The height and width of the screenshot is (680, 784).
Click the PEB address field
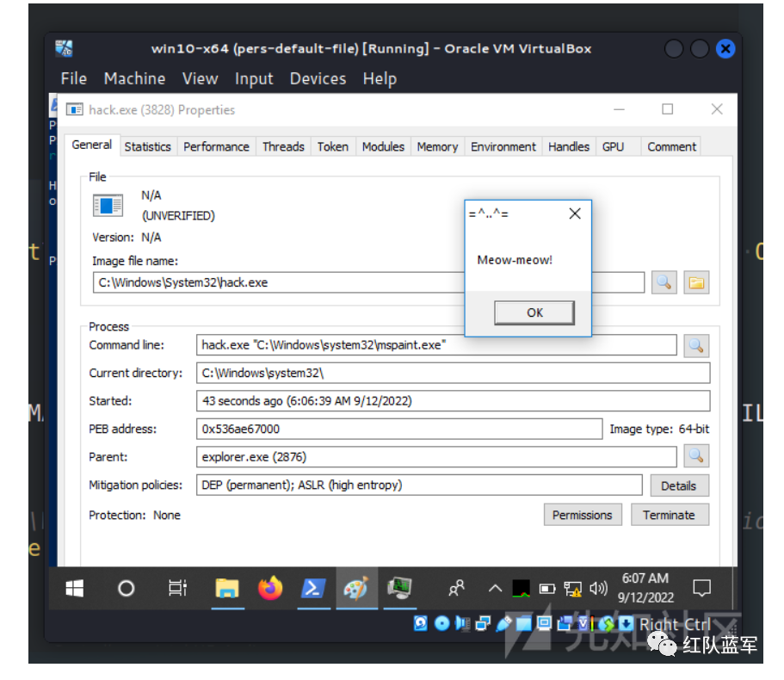[399, 429]
